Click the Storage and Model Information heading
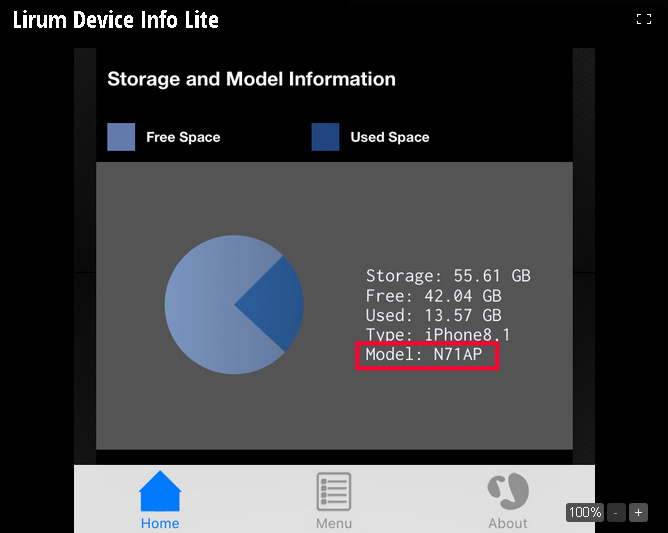The image size is (668, 533). pos(251,79)
